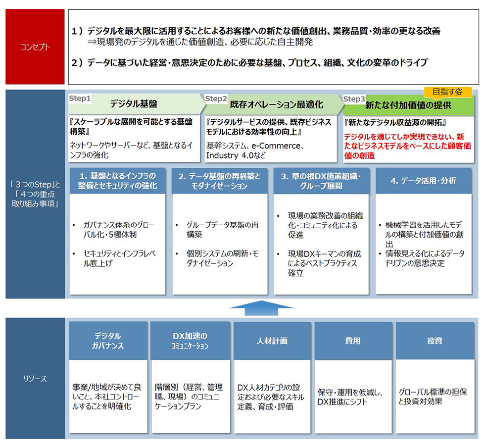Select text 事業/地域が決めて良いこと、本社コントロールすることを明確化
The image size is (485, 448).
(x=107, y=397)
